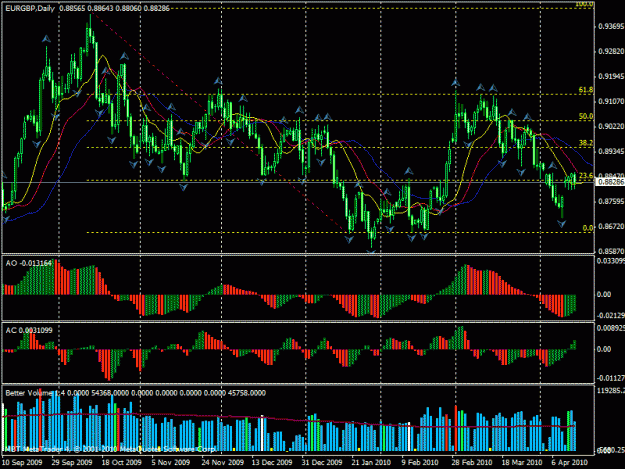Image resolution: width=625 pixels, height=469 pixels.
Task: Click the 0.00 value on AC scale
Action: click(x=604, y=349)
